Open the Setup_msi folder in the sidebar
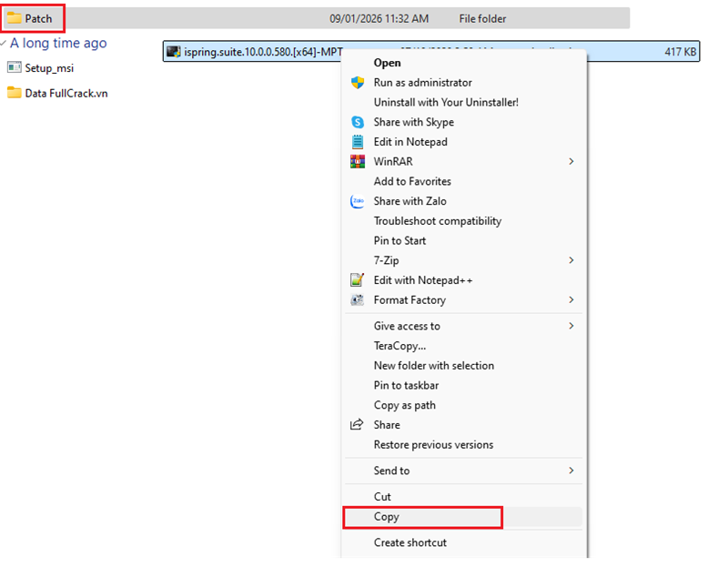This screenshot has width=728, height=567. click(x=13, y=66)
